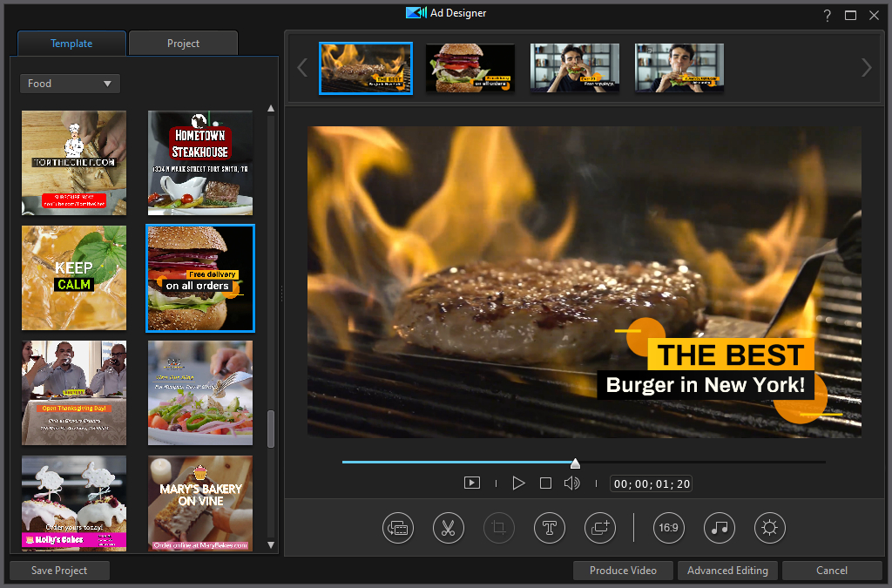Choose the Molly's Cakes template
The height and width of the screenshot is (588, 892).
click(74, 504)
